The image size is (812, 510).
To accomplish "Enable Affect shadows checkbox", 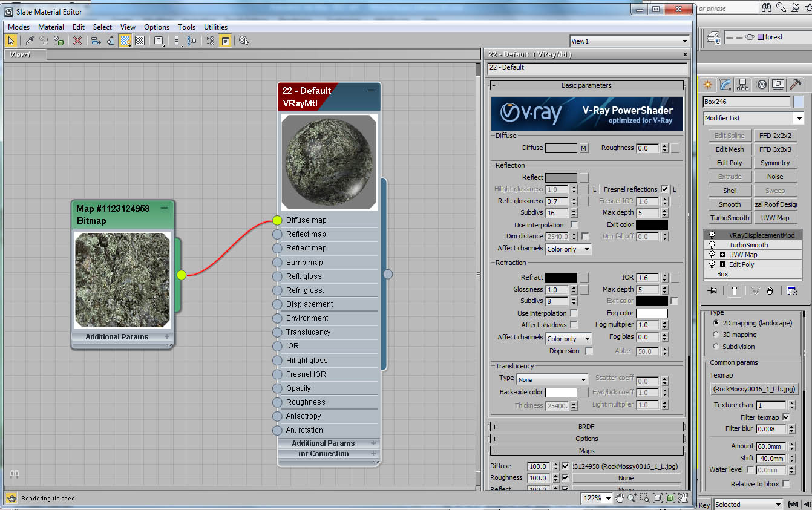I will pyautogui.click(x=574, y=325).
